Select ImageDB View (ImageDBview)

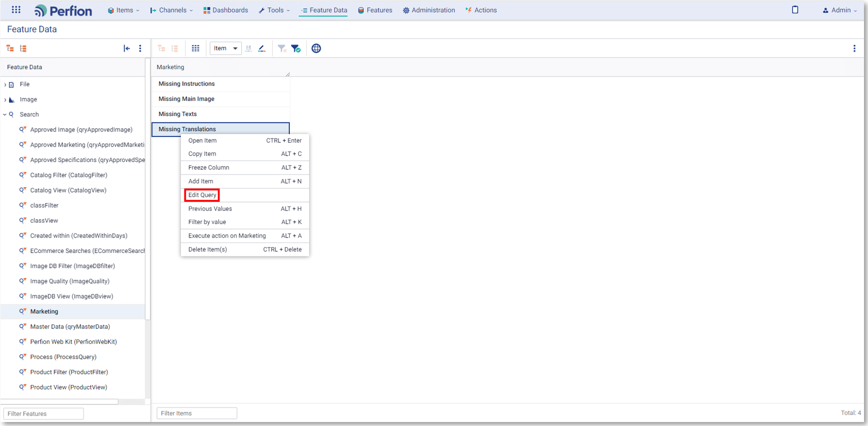(71, 296)
